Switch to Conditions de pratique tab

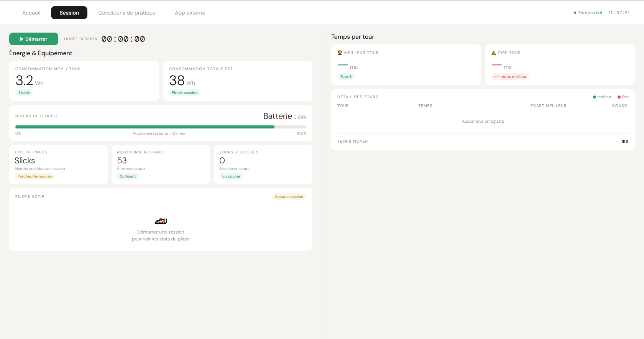coord(127,13)
